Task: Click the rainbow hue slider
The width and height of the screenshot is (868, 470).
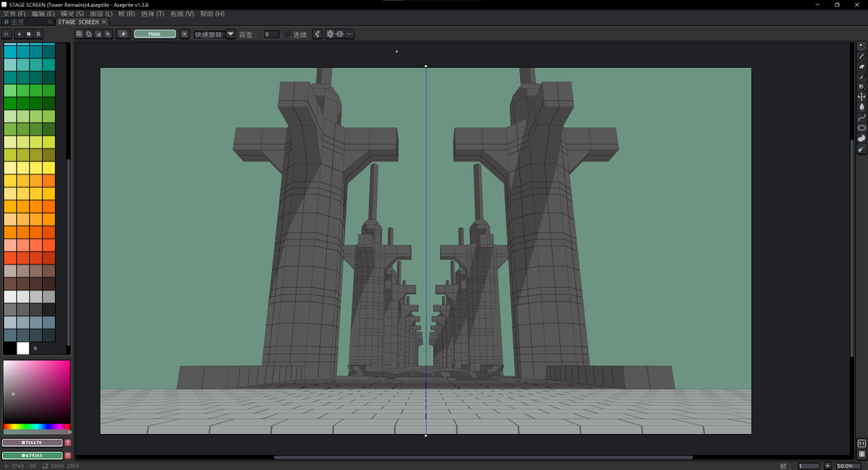Action: coord(37,427)
